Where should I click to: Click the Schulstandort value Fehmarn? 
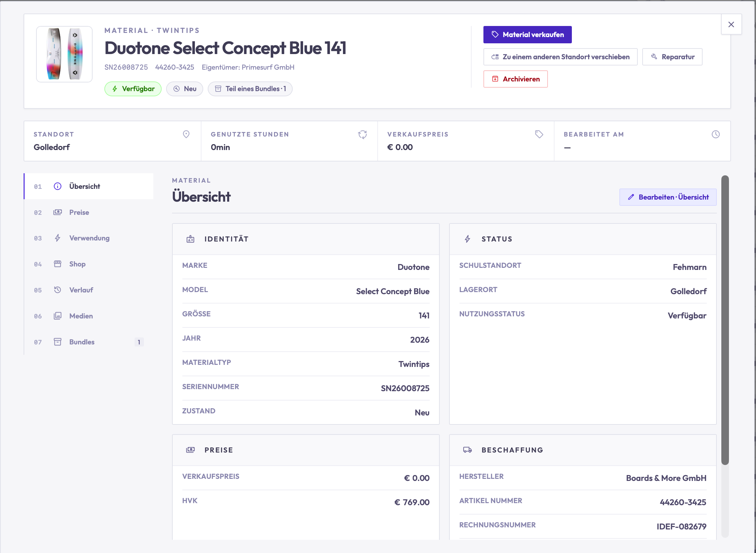point(690,267)
